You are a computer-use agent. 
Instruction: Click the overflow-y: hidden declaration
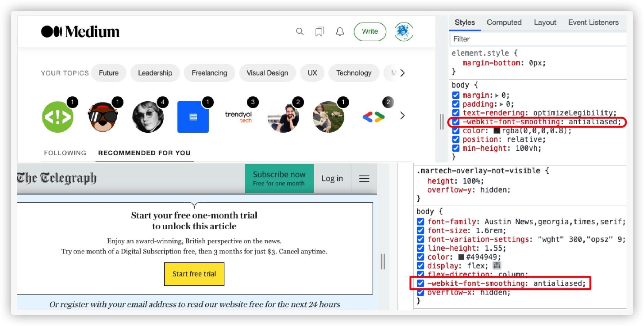(469, 190)
